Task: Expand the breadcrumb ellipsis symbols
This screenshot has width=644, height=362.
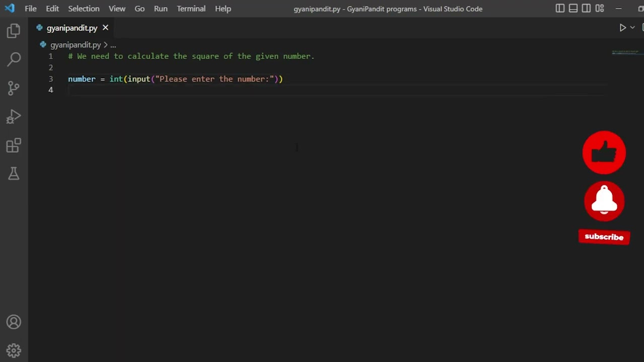Action: coord(113,45)
